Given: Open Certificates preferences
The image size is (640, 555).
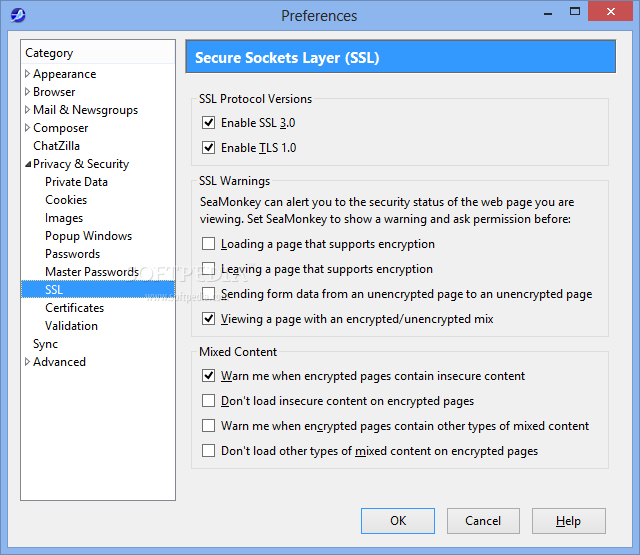Looking at the screenshot, I should click(75, 308).
